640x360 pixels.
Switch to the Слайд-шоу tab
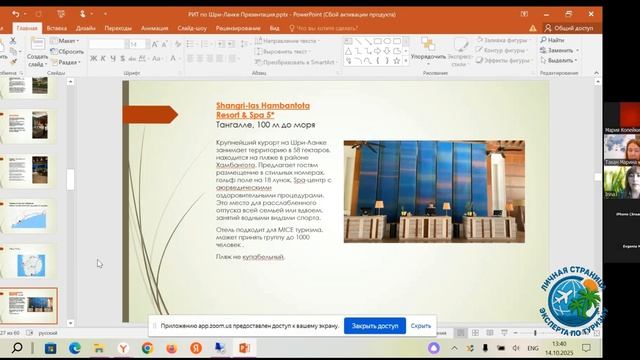coord(192,28)
